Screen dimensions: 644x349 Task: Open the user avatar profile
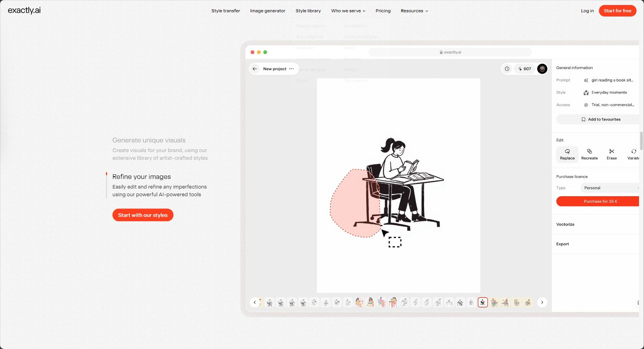[542, 69]
